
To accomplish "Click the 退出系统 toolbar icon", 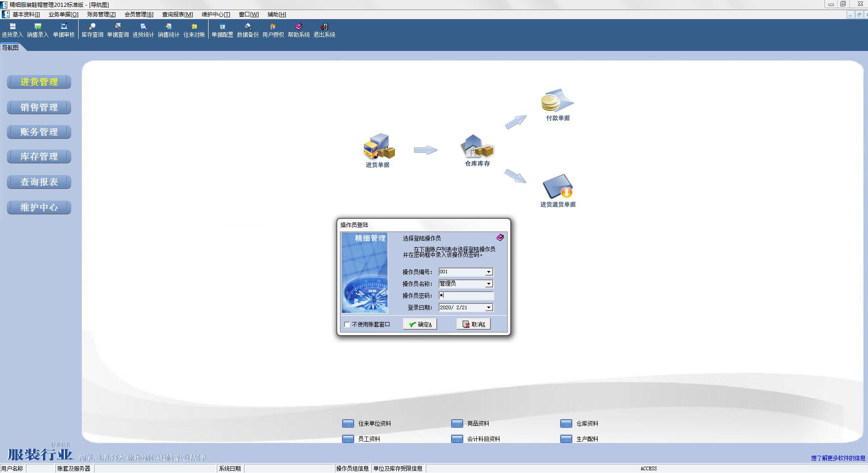I will [324, 30].
